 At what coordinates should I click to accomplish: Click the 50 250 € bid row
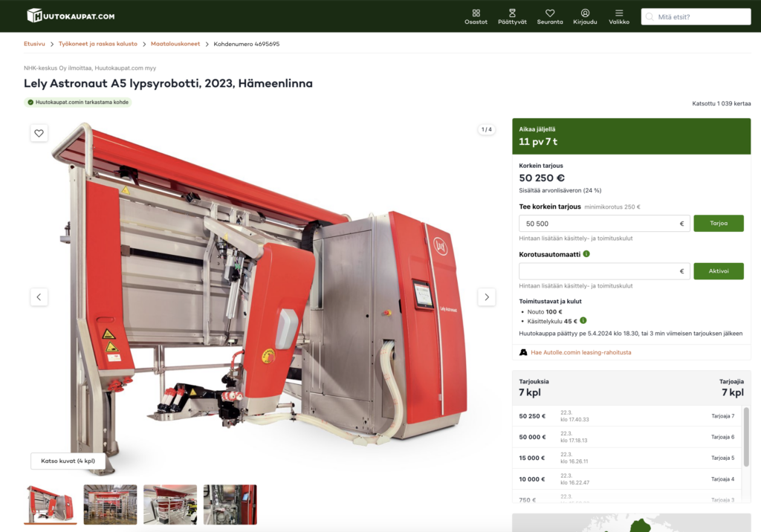(x=628, y=416)
